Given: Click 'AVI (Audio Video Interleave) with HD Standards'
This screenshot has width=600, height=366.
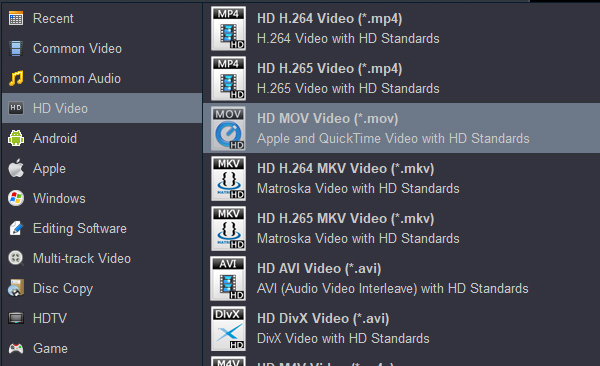Looking at the screenshot, I should tap(393, 288).
